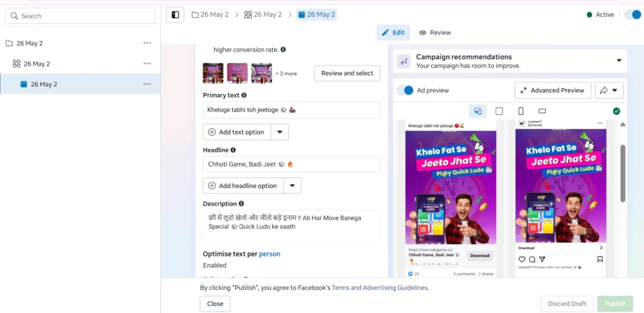
Task: Click the ad preview vertical scrollbar
Action: 623,173
